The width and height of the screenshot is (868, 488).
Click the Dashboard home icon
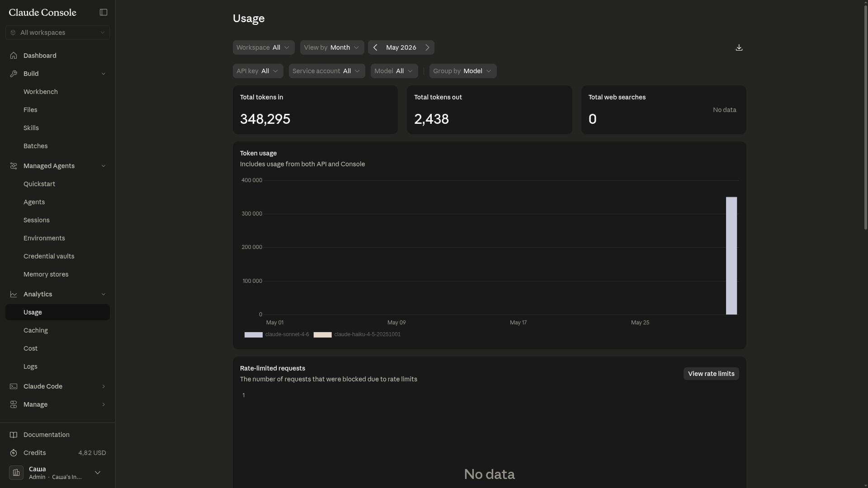[x=14, y=56]
